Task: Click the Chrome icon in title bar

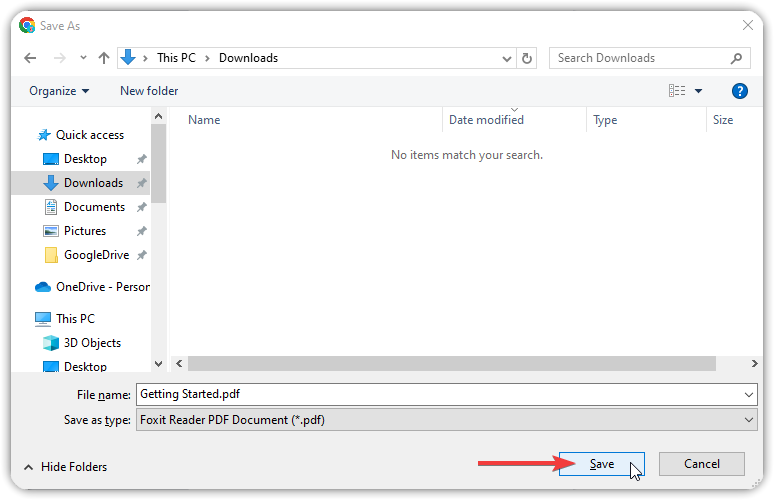Action: (x=27, y=25)
